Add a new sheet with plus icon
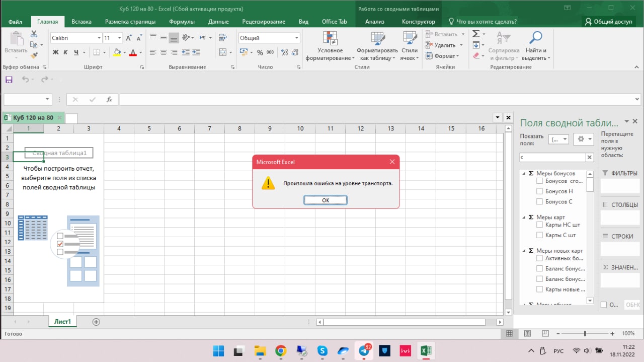The height and width of the screenshot is (362, 644). [x=96, y=322]
